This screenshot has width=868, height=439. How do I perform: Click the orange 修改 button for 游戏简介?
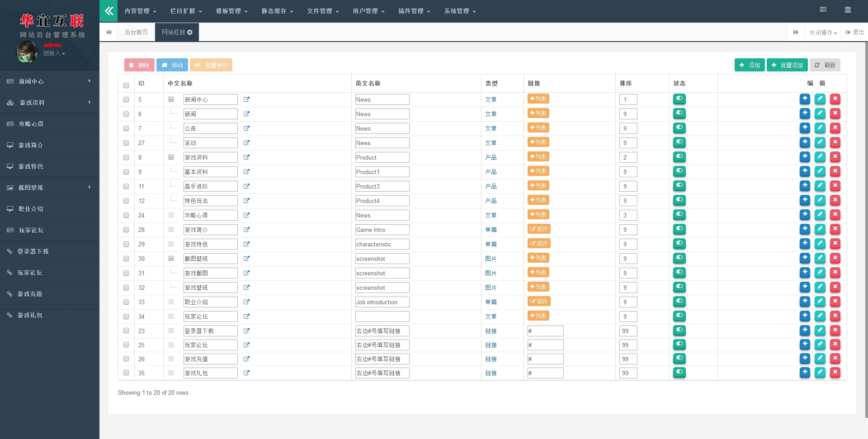(x=539, y=229)
